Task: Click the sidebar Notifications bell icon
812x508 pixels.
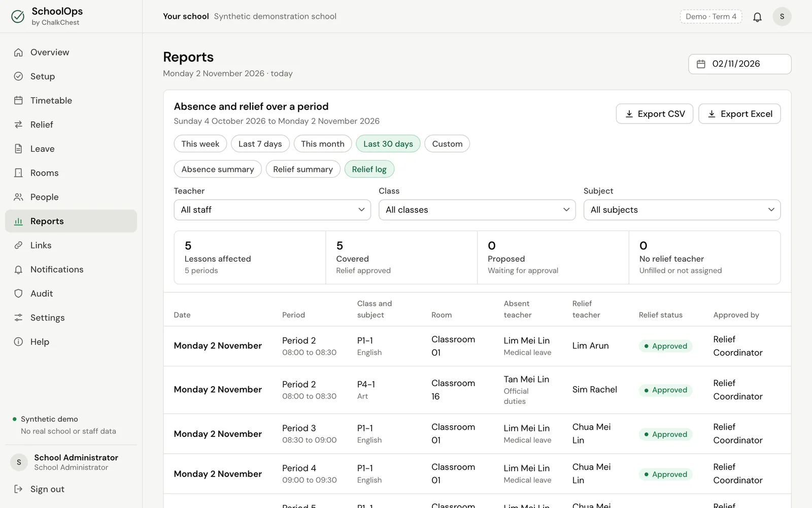Action: pos(18,269)
